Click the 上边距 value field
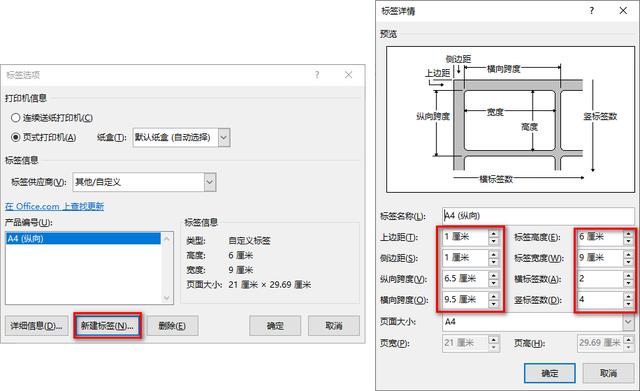The height and width of the screenshot is (391, 640). click(x=465, y=237)
